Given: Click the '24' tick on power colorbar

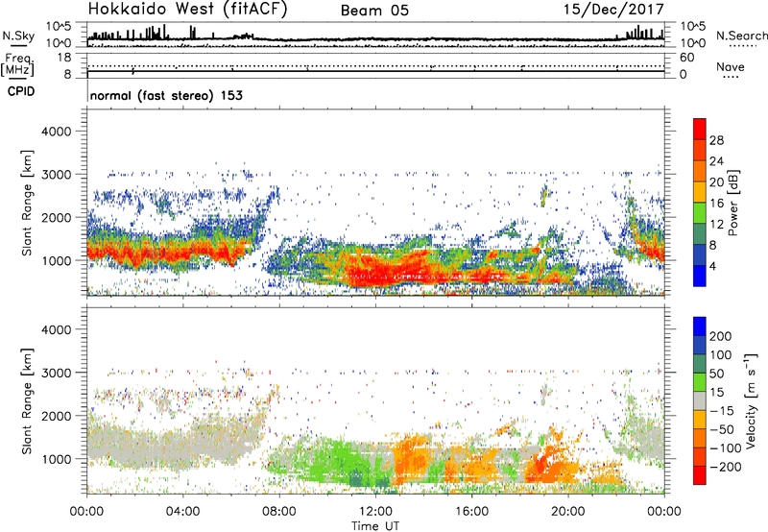Looking at the screenshot, I should click(x=716, y=161).
